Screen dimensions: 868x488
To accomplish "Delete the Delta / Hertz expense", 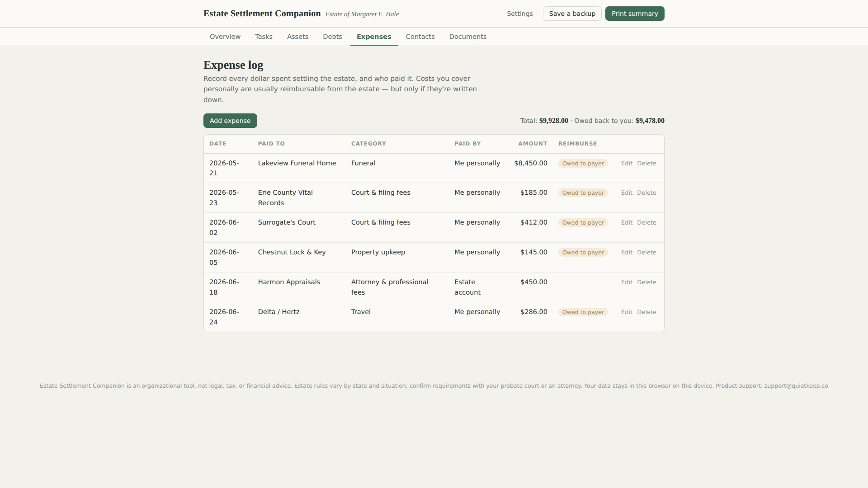I will coord(646,312).
